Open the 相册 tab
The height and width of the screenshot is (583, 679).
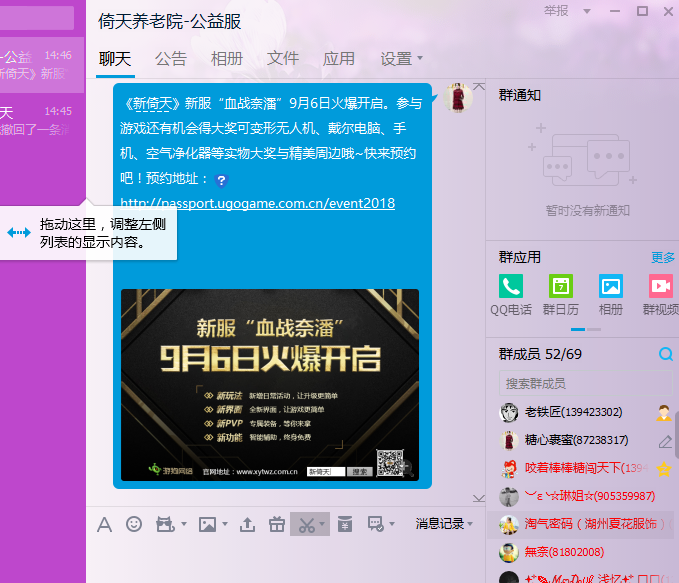pyautogui.click(x=227, y=59)
